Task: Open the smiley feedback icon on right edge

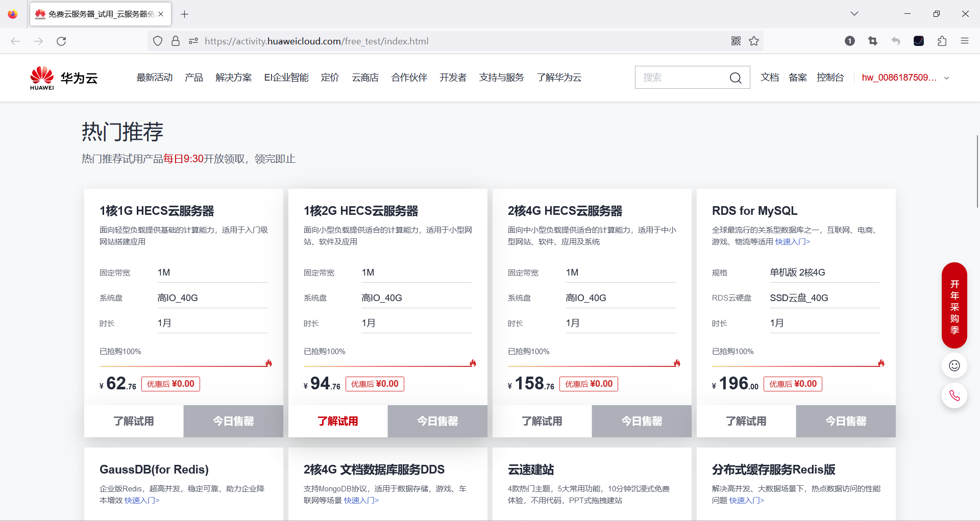Action: point(954,365)
